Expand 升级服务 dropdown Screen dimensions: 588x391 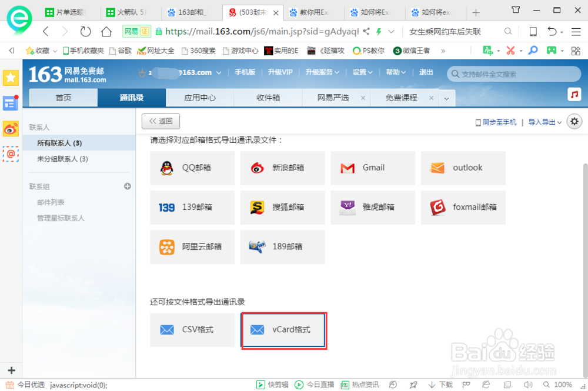[322, 72]
